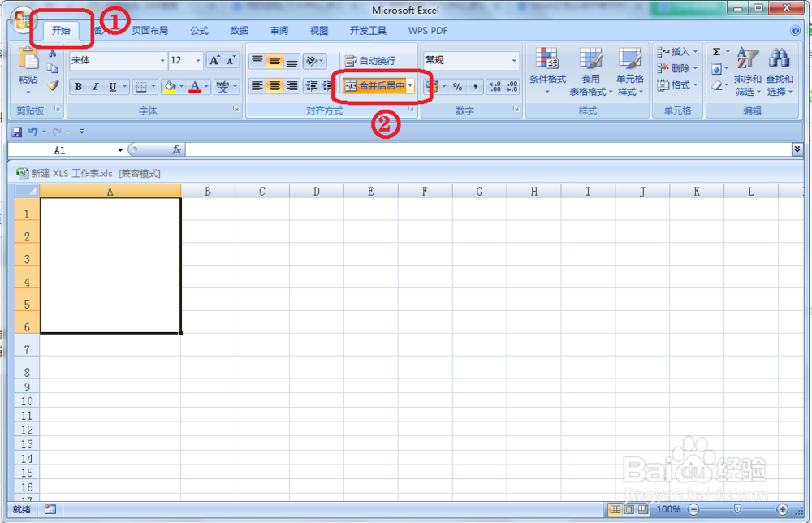Click the comma style icon
812x523 pixels.
coord(474,86)
